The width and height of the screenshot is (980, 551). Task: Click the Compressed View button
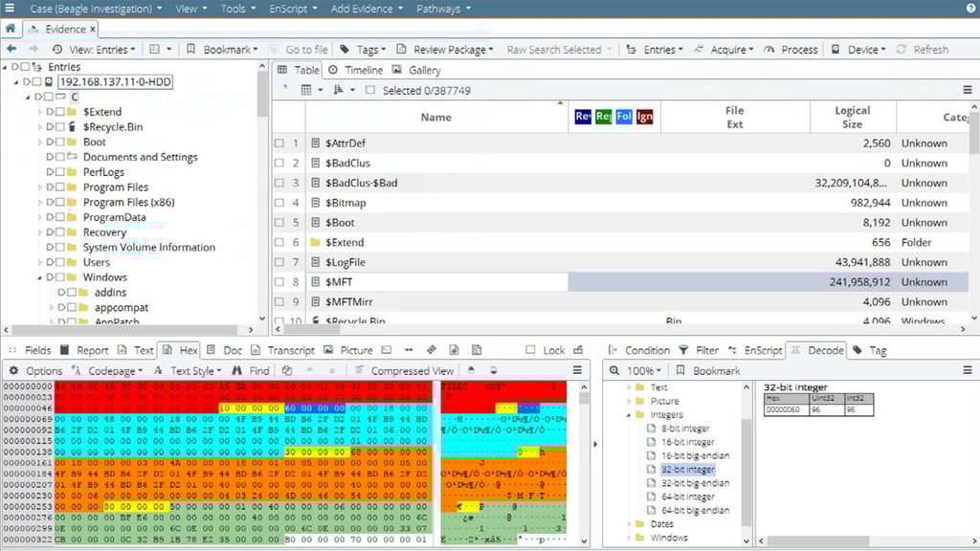[404, 370]
